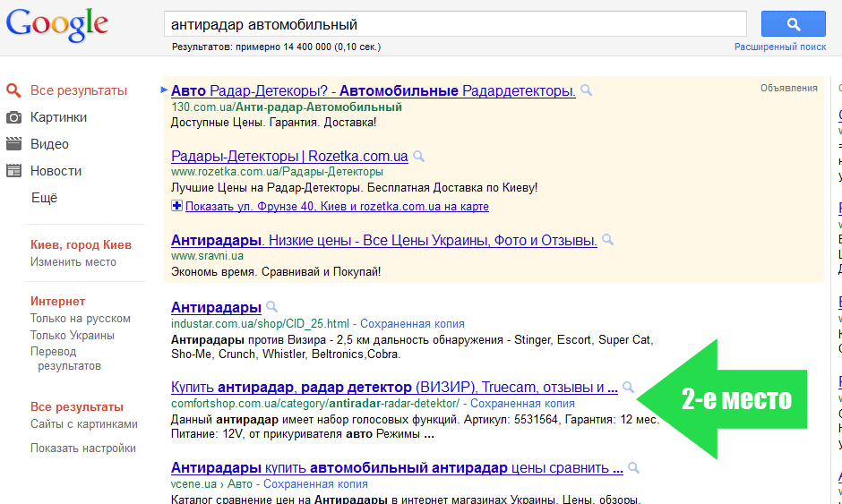The image size is (842, 504).
Task: Click the newspaper icon beside Новости
Action: tap(13, 171)
